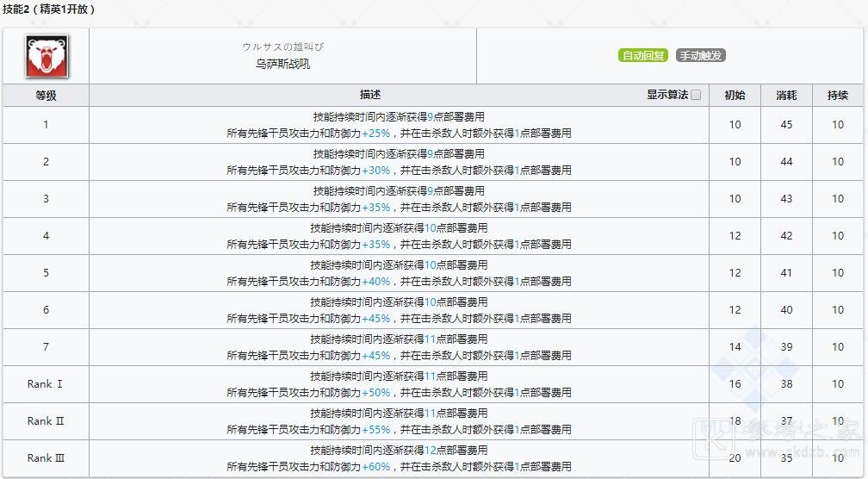Click the Japanese name ウルサスの雄叫び
Image resolution: width=868 pixels, height=479 pixels.
click(x=282, y=47)
